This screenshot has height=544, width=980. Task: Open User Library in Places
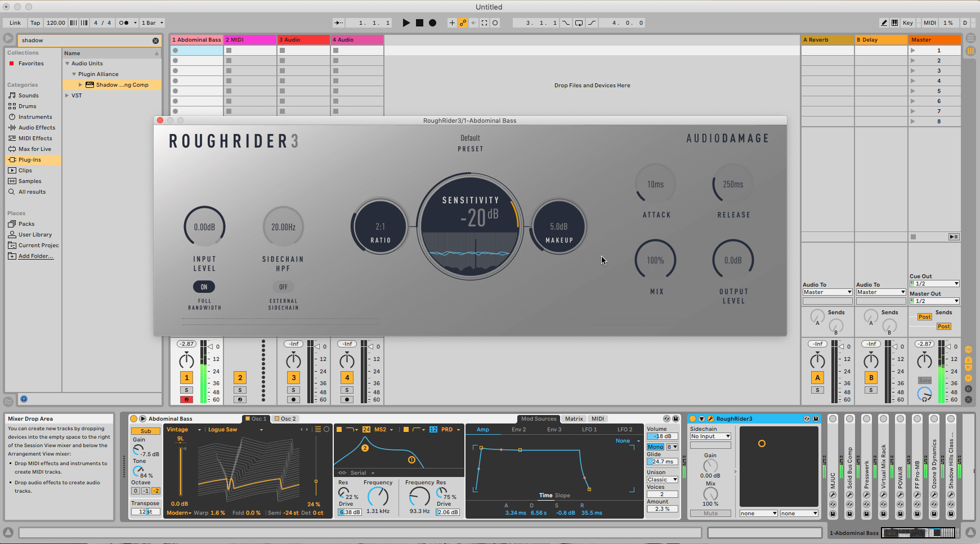tap(35, 235)
